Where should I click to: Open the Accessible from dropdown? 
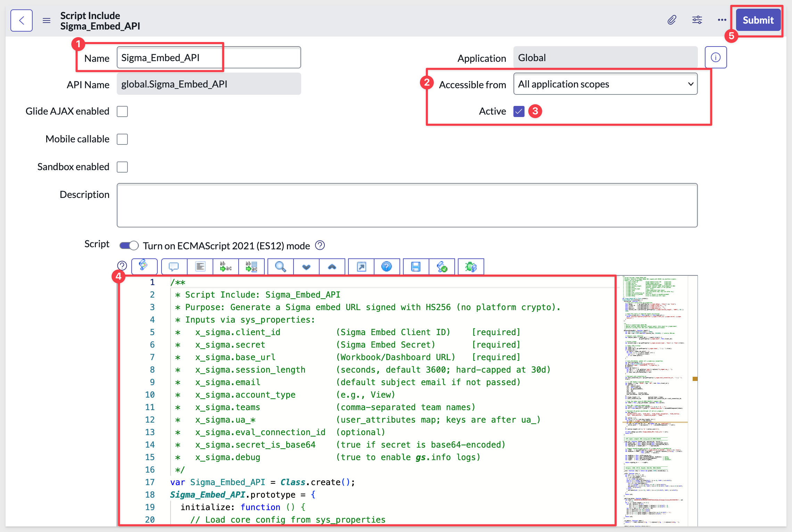click(x=605, y=84)
